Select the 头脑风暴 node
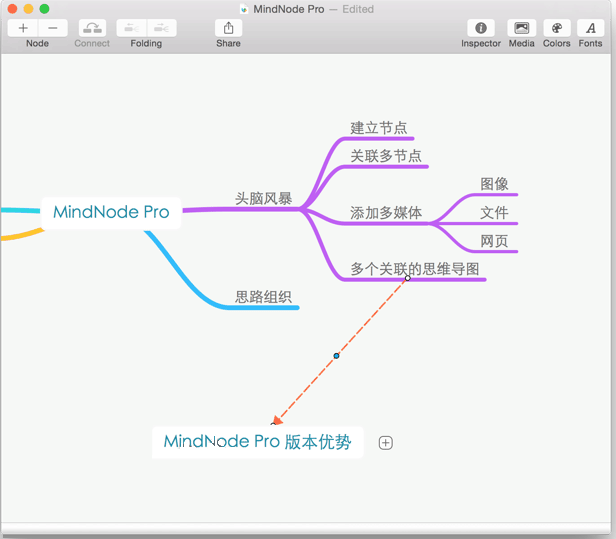616x539 pixels. (264, 199)
